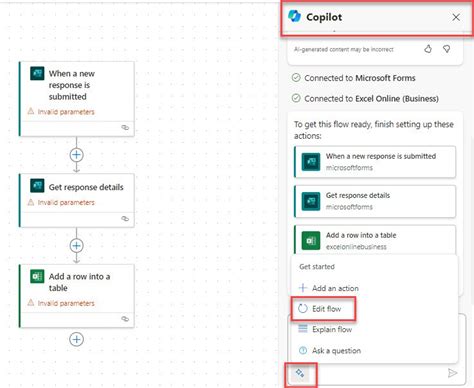This screenshot has height=388, width=474.
Task: Click the link icon on 'Add a row into a table' canvas card
Action: (125, 319)
